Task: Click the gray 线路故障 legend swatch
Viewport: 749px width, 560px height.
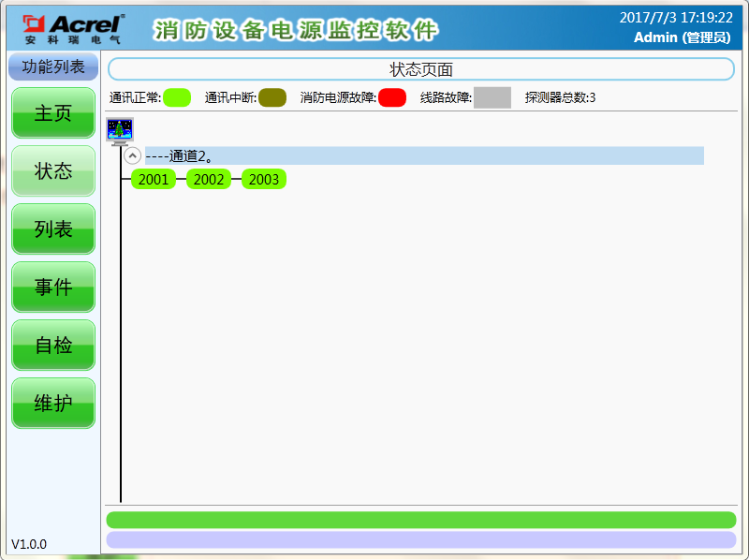Action: click(492, 97)
